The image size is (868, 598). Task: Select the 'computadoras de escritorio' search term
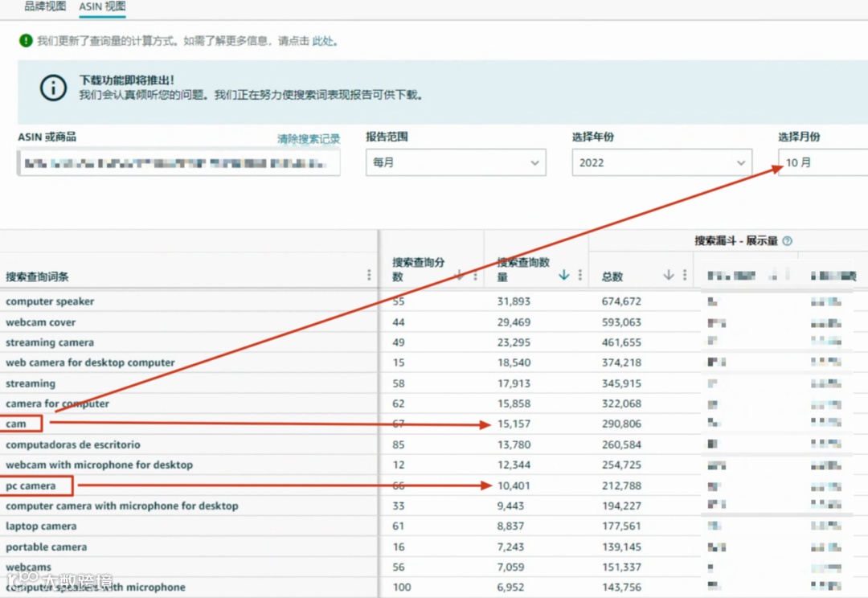point(73,444)
